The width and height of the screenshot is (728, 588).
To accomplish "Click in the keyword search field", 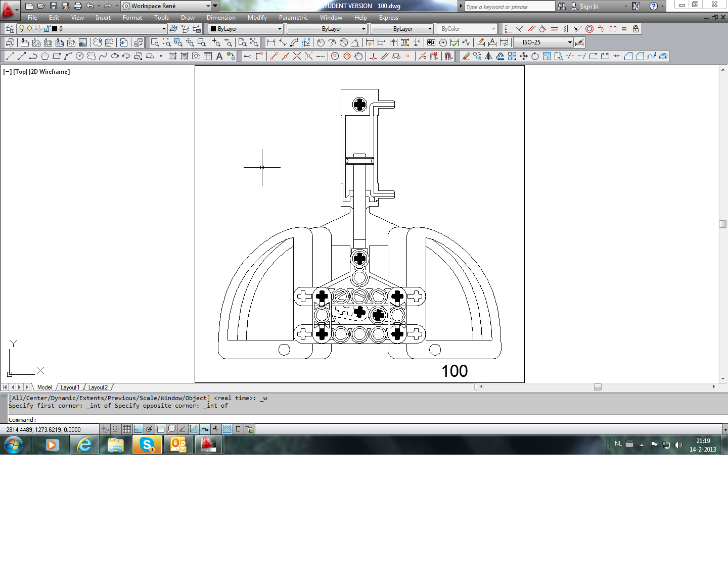I will coord(510,7).
